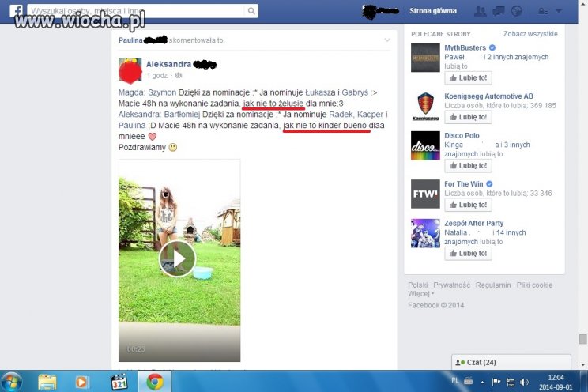This screenshot has height=392, width=588.
Task: Like the MythBusters page
Action: tap(468, 78)
